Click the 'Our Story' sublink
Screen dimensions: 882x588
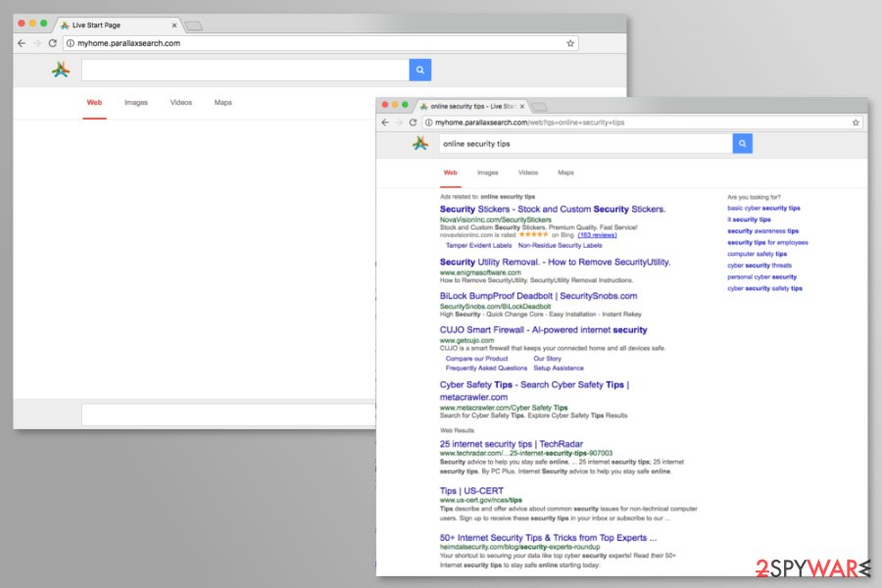coord(547,359)
